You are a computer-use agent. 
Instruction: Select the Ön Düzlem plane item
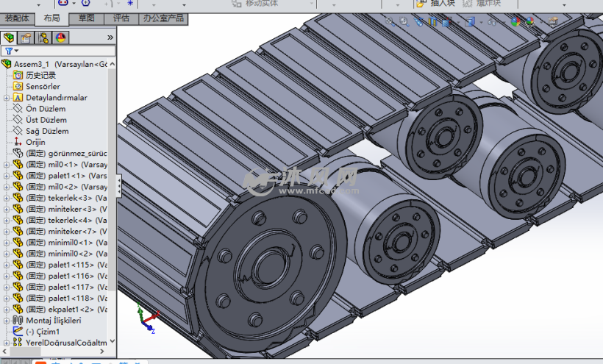[46, 109]
